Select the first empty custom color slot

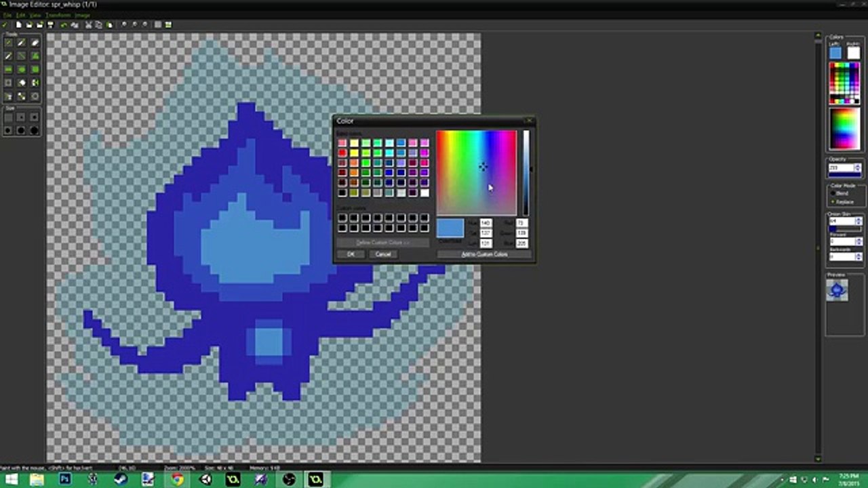[x=342, y=217]
